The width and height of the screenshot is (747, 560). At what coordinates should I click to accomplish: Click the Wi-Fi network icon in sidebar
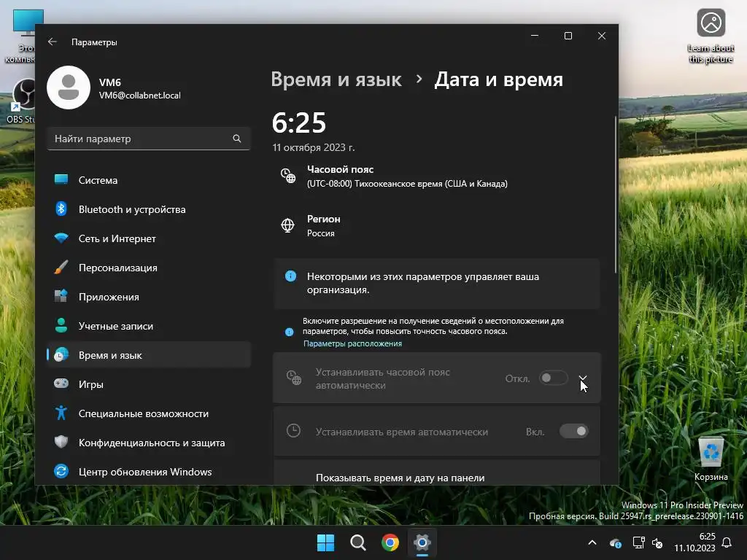(61, 238)
